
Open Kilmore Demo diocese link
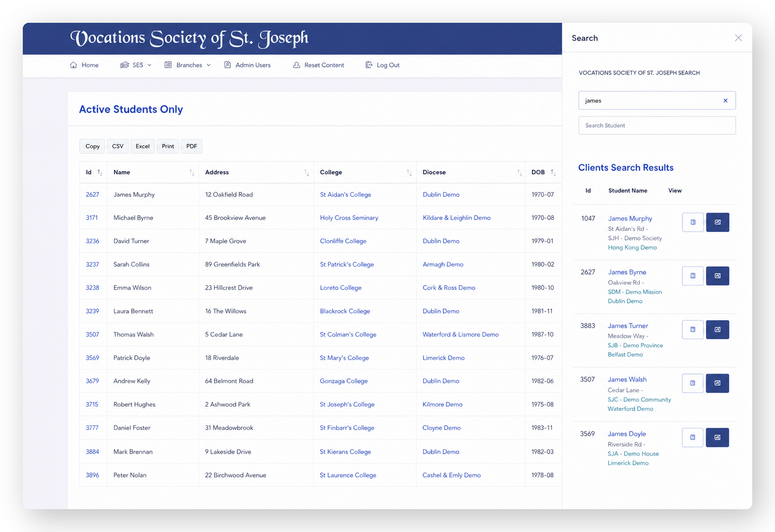click(x=443, y=405)
